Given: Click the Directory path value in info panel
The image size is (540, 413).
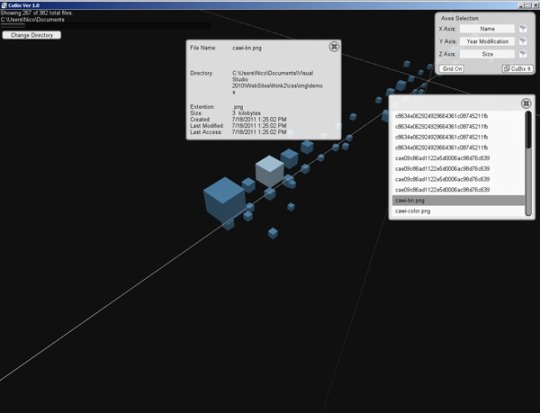Looking at the screenshot, I should [277, 83].
